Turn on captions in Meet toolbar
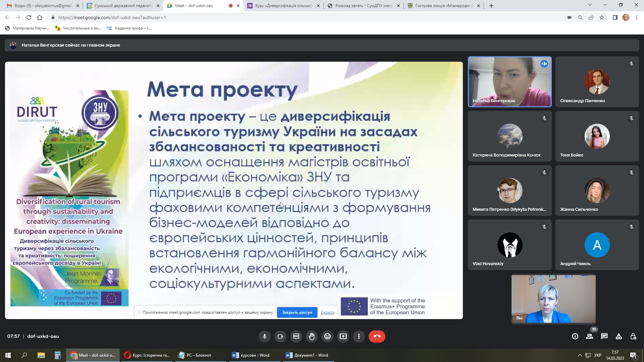The image size is (644, 362). (x=296, y=336)
